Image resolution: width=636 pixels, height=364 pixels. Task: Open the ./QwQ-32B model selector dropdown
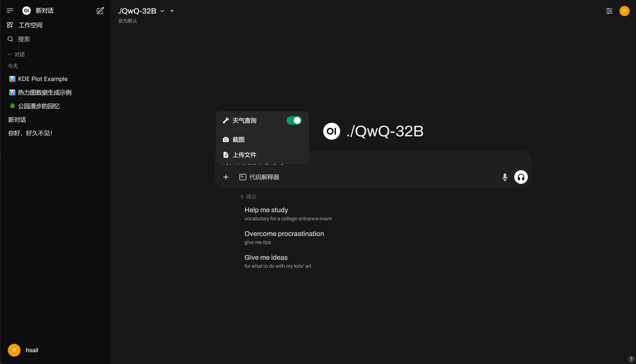(141, 11)
